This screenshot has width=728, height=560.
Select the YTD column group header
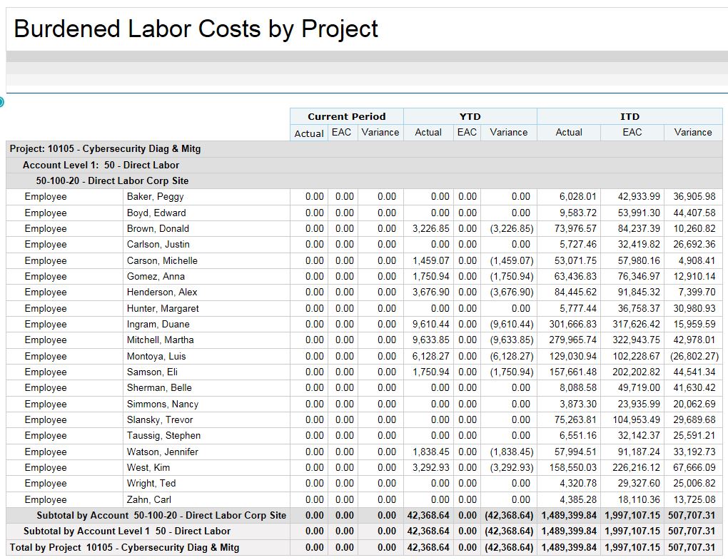coord(470,116)
